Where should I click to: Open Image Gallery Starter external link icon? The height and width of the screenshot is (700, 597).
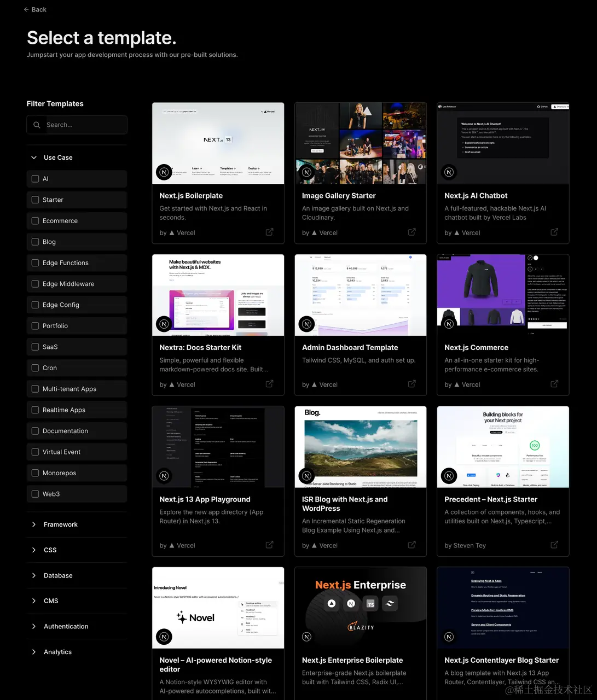click(412, 232)
